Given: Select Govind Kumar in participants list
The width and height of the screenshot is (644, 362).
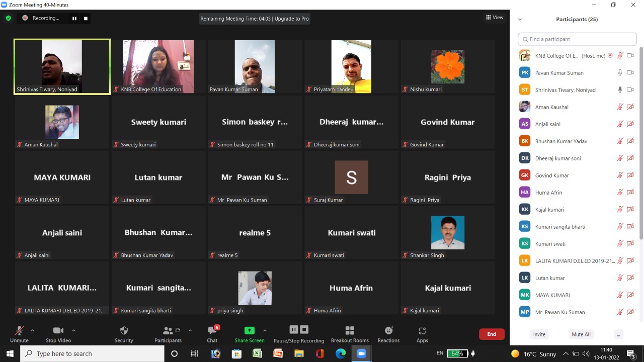Looking at the screenshot, I should click(577, 175).
